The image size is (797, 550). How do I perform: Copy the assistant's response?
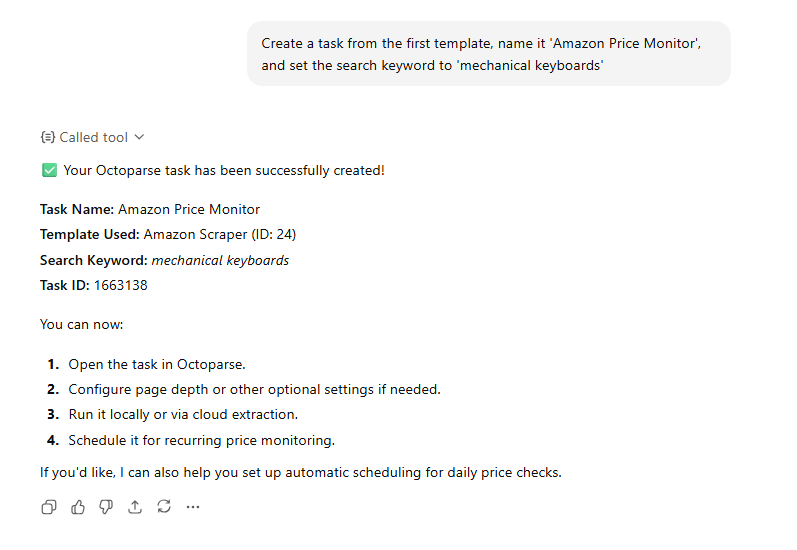point(48,507)
